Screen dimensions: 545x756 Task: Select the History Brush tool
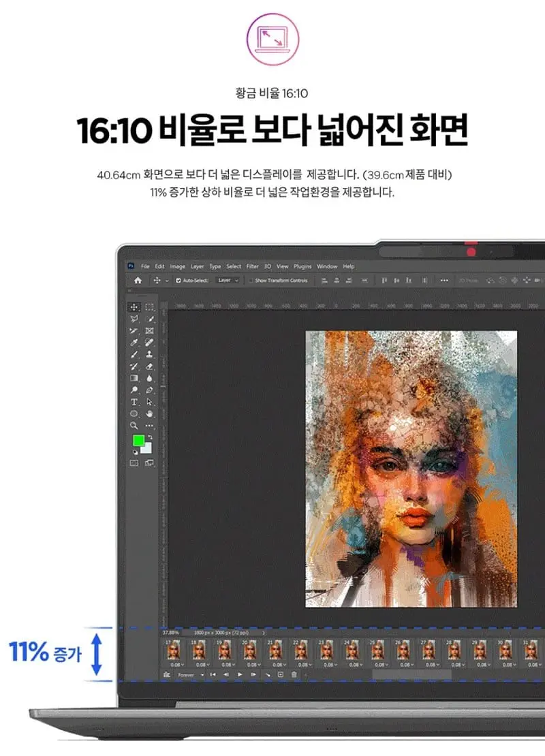pyautogui.click(x=134, y=366)
